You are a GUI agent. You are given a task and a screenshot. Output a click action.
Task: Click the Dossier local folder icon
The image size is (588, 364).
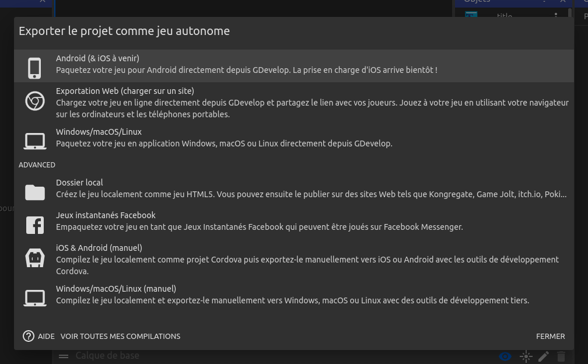coord(35,192)
